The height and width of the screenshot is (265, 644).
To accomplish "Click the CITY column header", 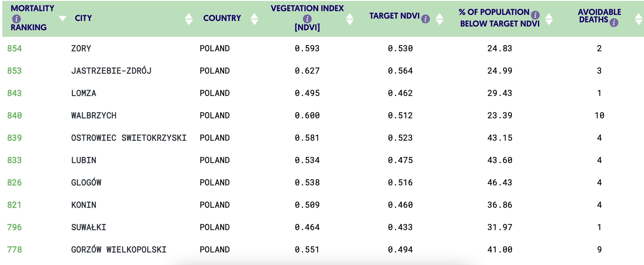I will click(83, 18).
